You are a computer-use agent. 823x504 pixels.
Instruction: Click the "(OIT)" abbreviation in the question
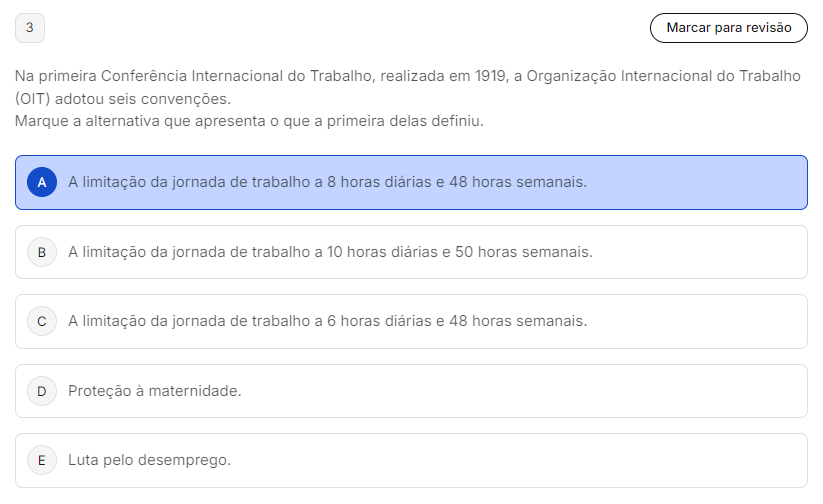click(x=32, y=99)
